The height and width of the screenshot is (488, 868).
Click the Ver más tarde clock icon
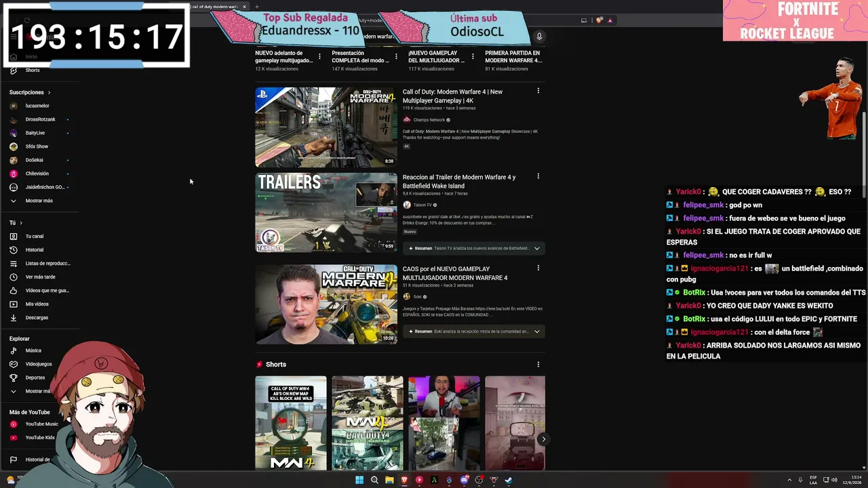click(14, 277)
